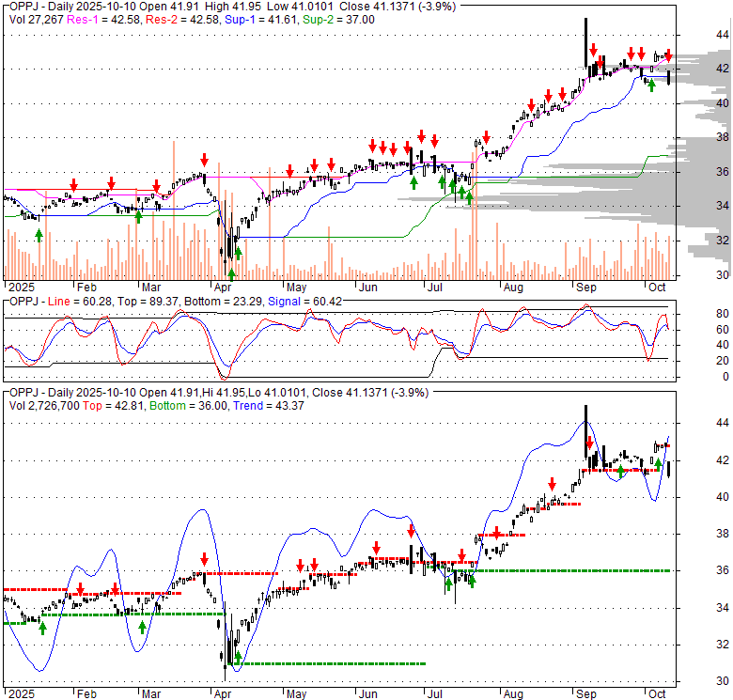Click the 38 price label on top chart

pos(723,137)
